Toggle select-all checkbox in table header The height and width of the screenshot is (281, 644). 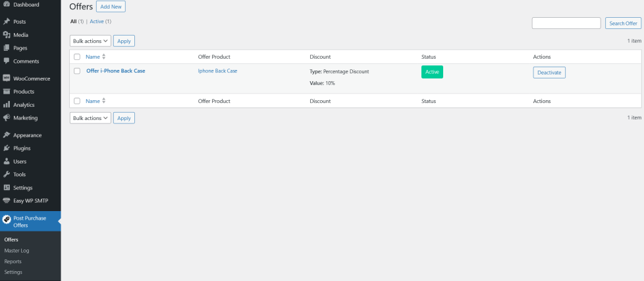pos(77,57)
